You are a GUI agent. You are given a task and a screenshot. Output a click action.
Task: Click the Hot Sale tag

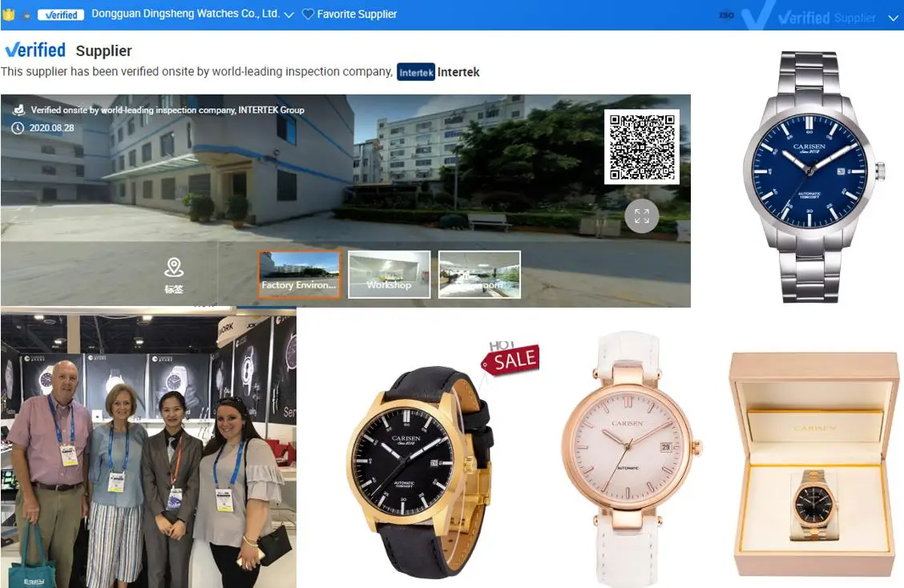[510, 359]
